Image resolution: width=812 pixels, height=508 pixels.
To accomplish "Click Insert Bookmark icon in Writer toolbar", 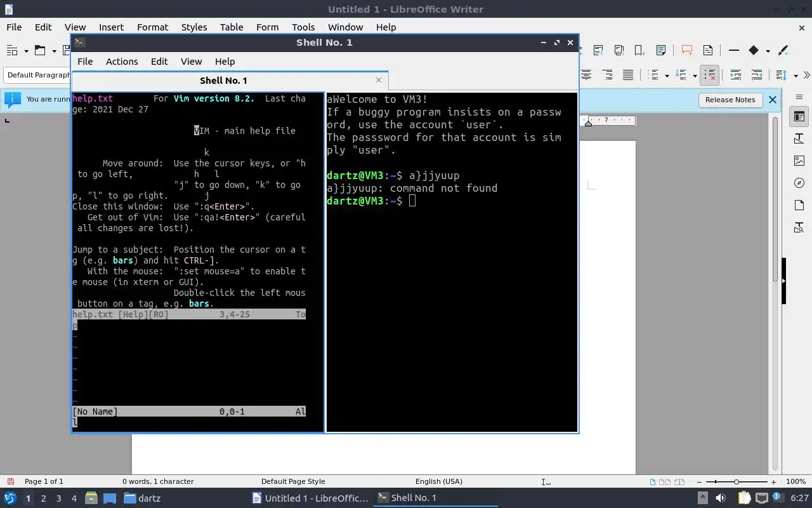I will click(639, 50).
